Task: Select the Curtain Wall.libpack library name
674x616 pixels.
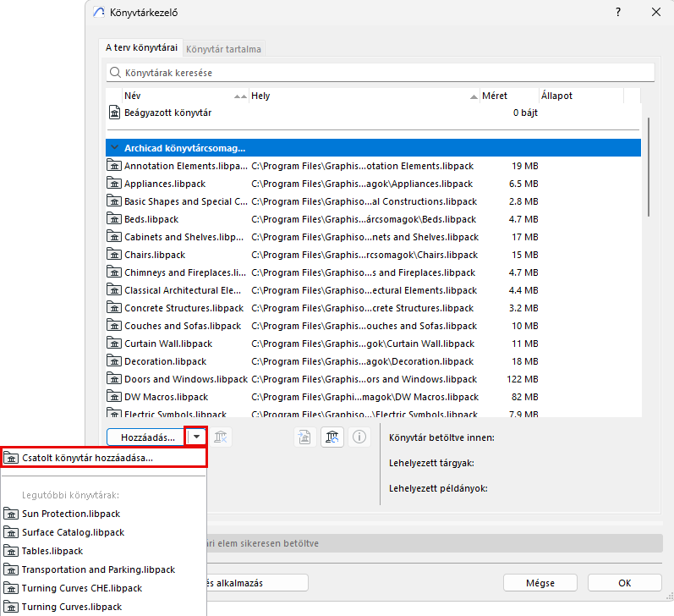Action: [x=168, y=344]
